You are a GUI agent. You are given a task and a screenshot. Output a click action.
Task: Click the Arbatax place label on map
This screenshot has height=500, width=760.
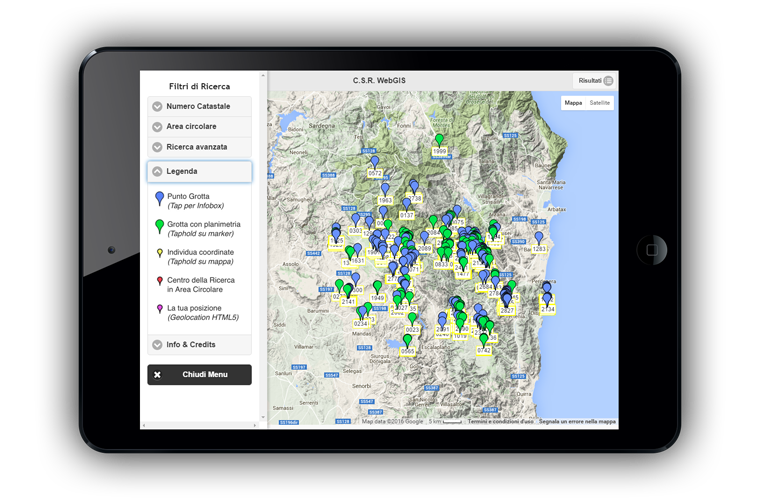pos(556,209)
